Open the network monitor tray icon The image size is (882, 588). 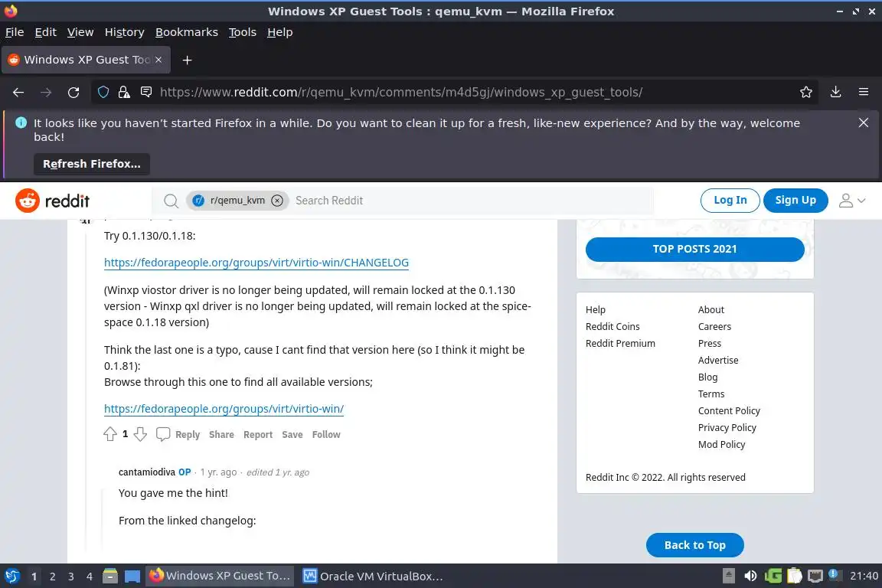(815, 576)
